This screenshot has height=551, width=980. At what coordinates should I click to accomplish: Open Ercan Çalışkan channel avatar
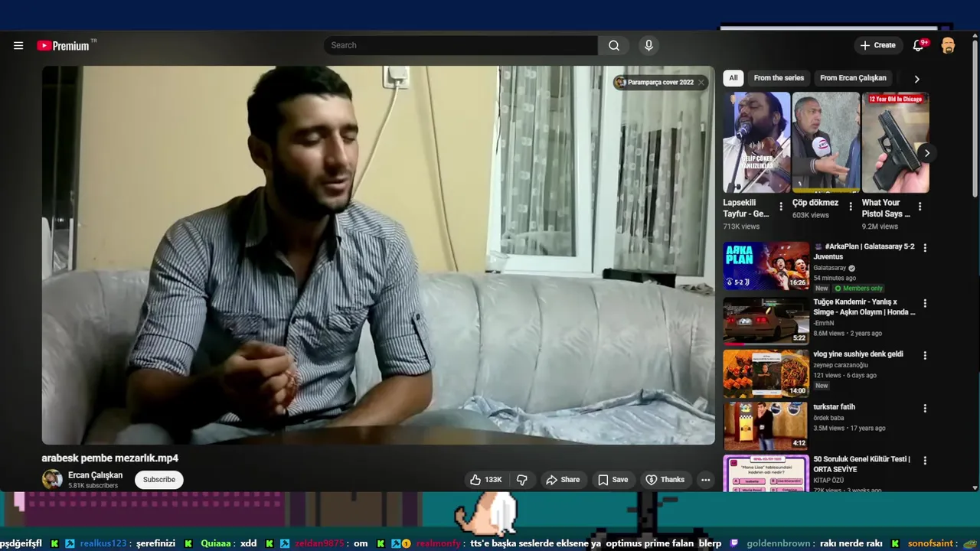(52, 480)
